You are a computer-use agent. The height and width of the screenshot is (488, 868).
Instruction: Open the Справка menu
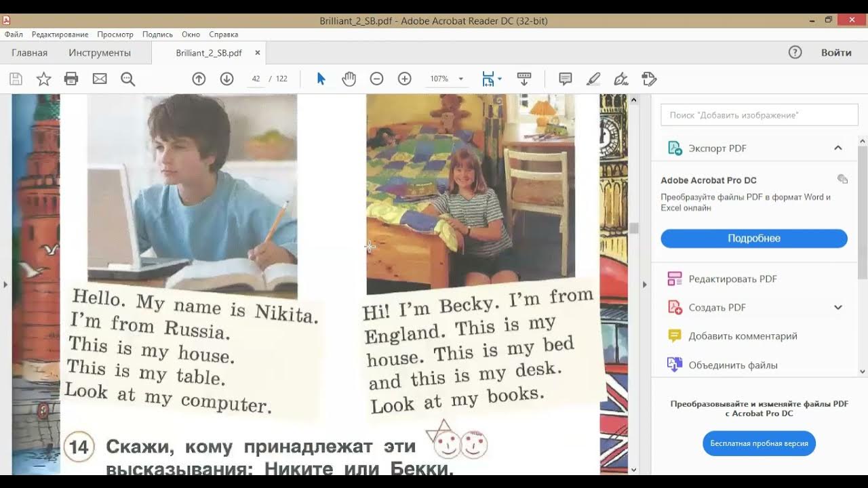coord(224,34)
